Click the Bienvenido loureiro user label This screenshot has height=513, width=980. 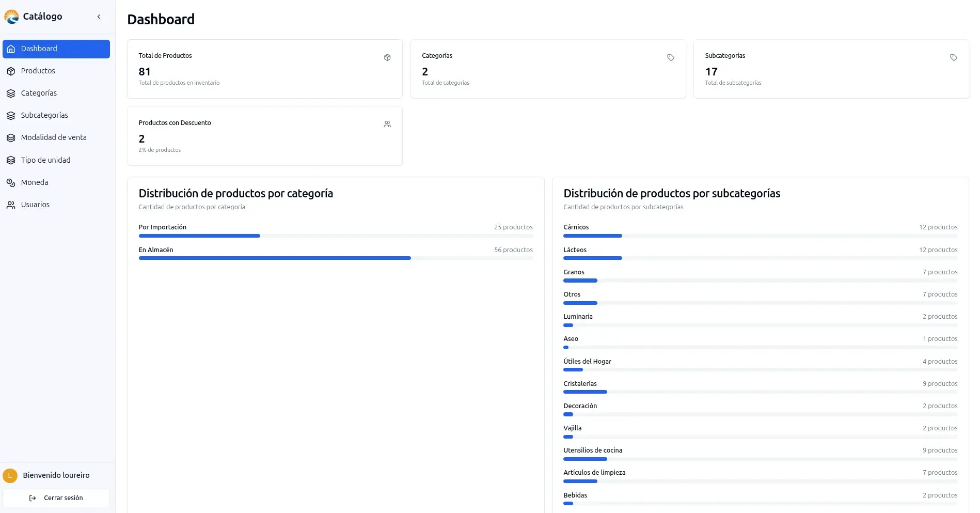pyautogui.click(x=56, y=475)
